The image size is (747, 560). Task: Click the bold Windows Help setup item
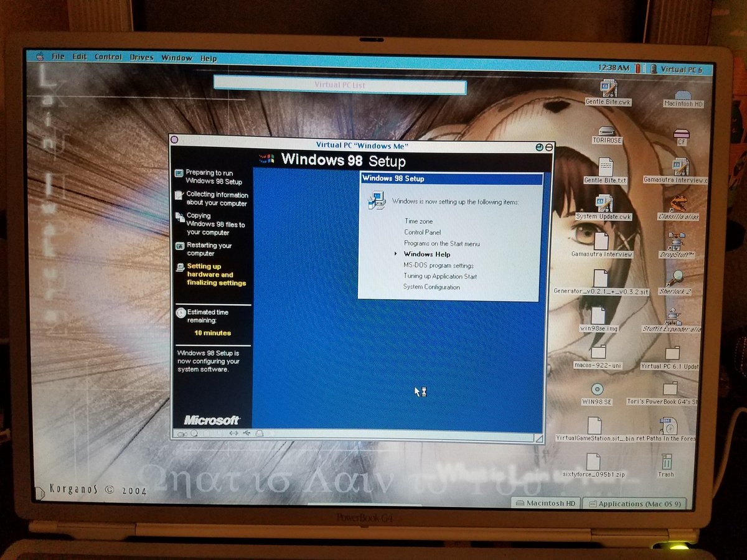(427, 254)
